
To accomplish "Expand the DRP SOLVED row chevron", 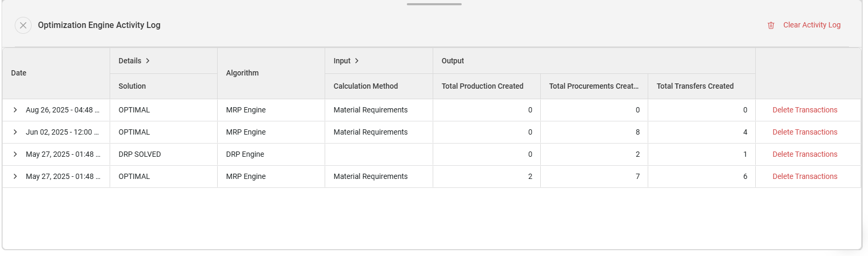I will coord(15,154).
